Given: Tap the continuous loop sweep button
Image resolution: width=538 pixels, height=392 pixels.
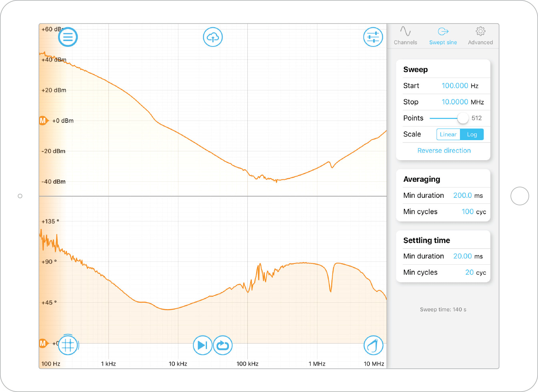Looking at the screenshot, I should point(223,345).
